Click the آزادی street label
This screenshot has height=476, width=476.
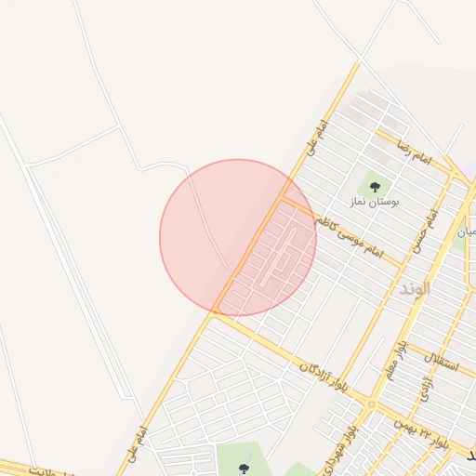(427, 389)
